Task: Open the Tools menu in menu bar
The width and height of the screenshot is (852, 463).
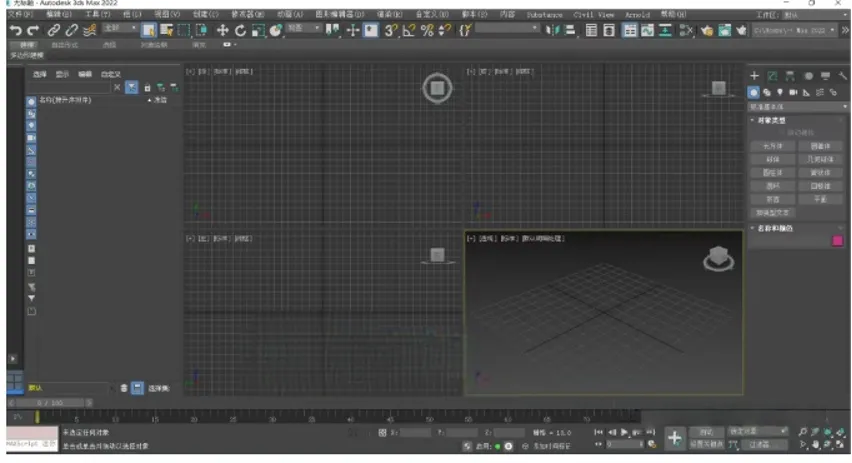Action: pos(97,14)
